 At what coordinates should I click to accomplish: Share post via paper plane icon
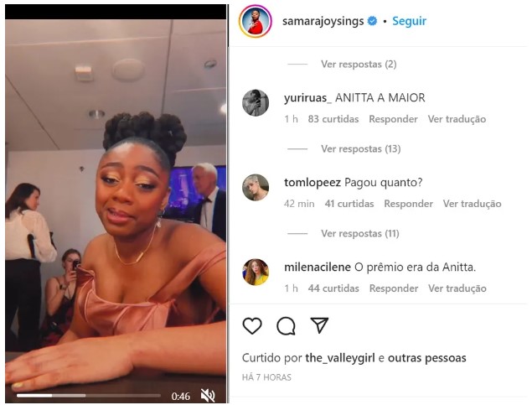[319, 325]
